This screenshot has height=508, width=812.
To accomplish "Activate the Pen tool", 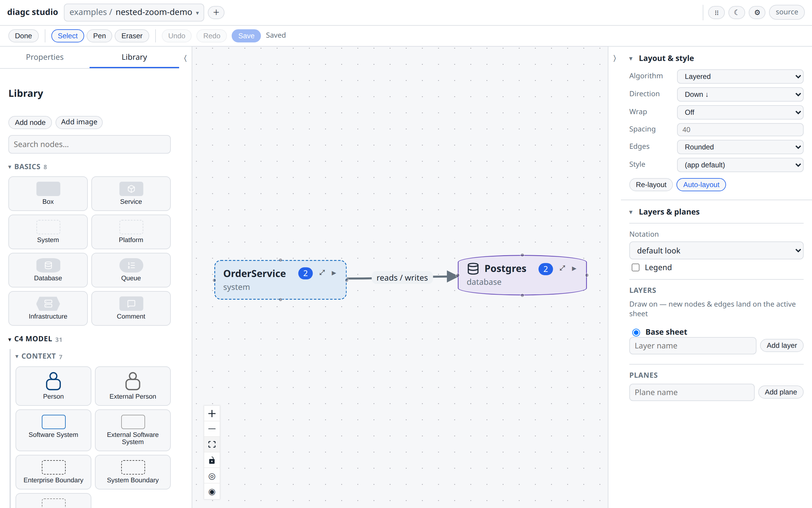I will click(99, 36).
